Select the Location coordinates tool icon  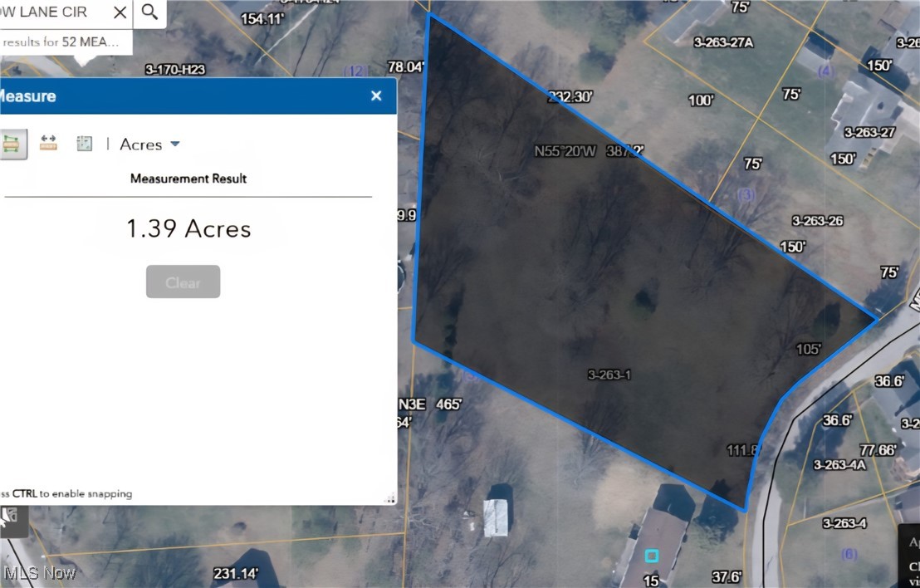click(x=85, y=143)
